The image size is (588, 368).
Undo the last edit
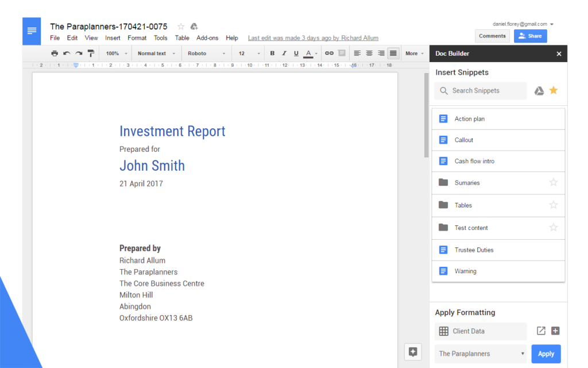click(66, 53)
